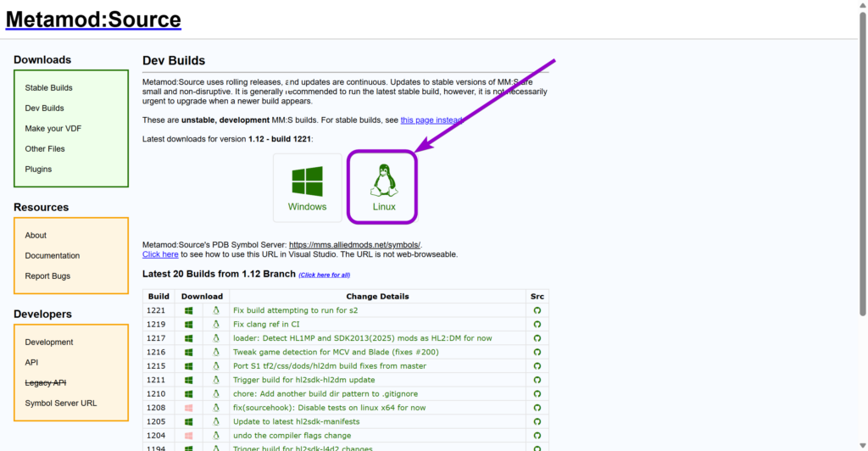Download Linux build 1221 from table
The width and height of the screenshot is (868, 451).
pyautogui.click(x=216, y=310)
